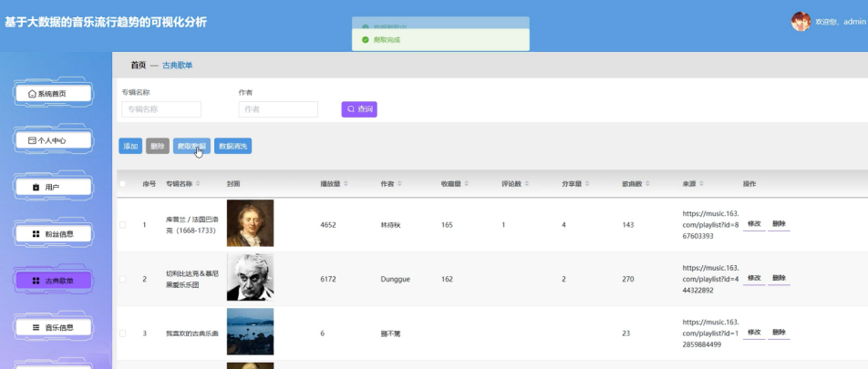Click the 数据清洗 button
The width and height of the screenshot is (868, 369).
(233, 146)
